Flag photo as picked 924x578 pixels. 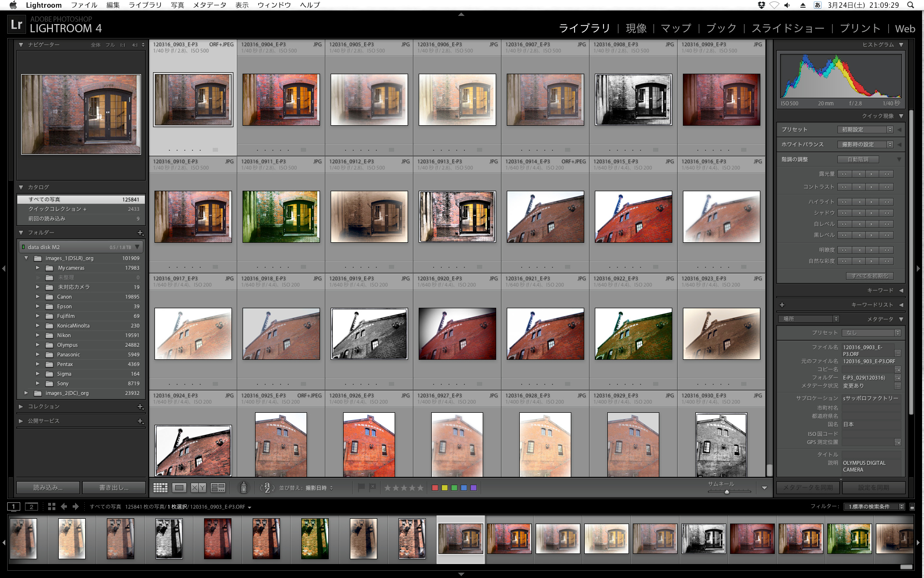click(361, 487)
